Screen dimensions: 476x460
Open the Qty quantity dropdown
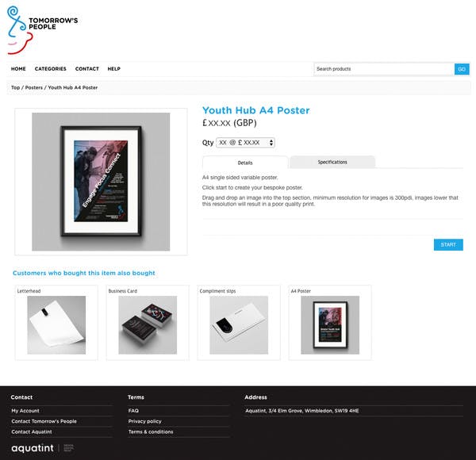pos(245,143)
